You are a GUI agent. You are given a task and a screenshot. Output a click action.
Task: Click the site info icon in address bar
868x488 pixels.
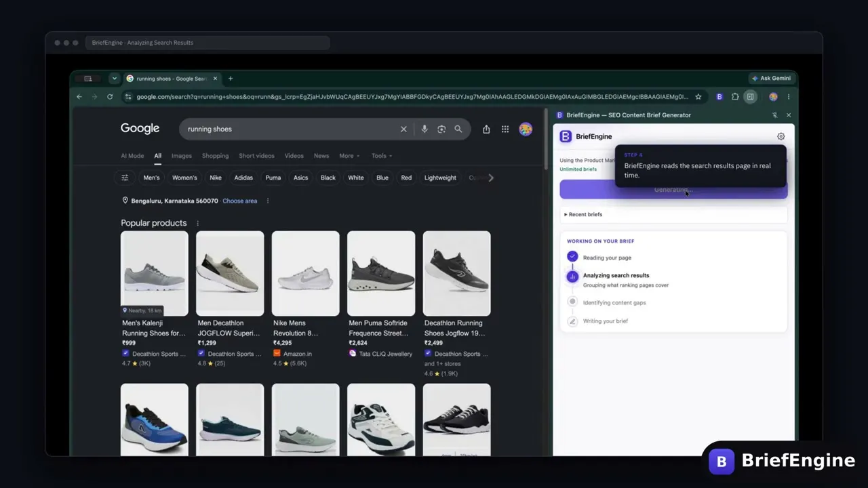pos(127,97)
